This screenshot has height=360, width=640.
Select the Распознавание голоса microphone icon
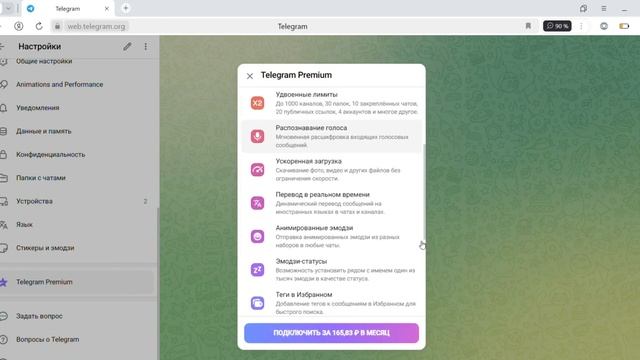[257, 136]
